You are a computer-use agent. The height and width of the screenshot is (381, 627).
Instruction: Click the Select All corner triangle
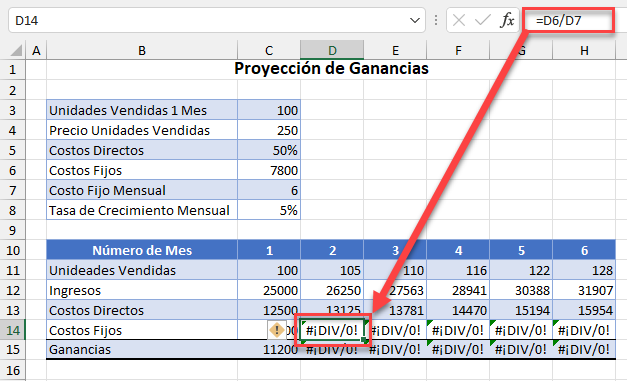tap(15, 50)
